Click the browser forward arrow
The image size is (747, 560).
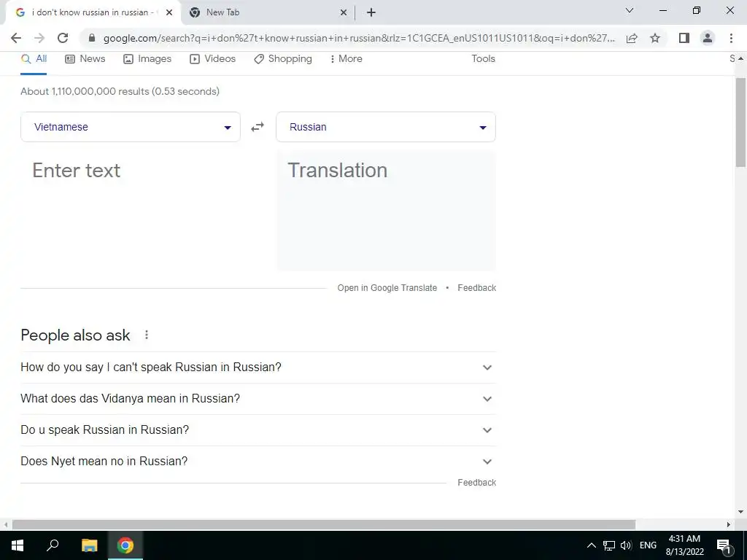click(x=39, y=38)
